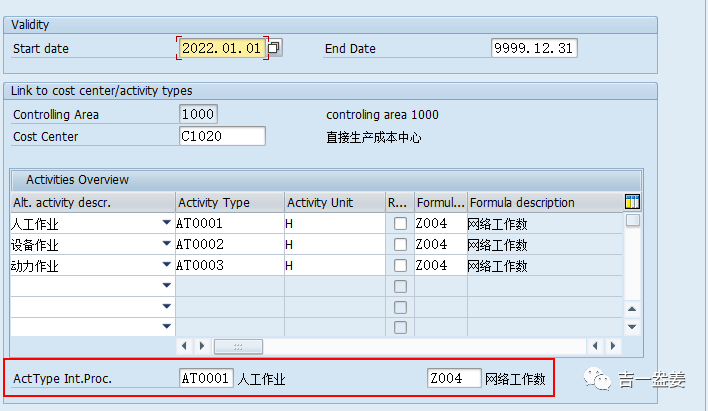Tick checkbox in second empty activity row
Viewport: 708px width, 411px height.
[400, 307]
